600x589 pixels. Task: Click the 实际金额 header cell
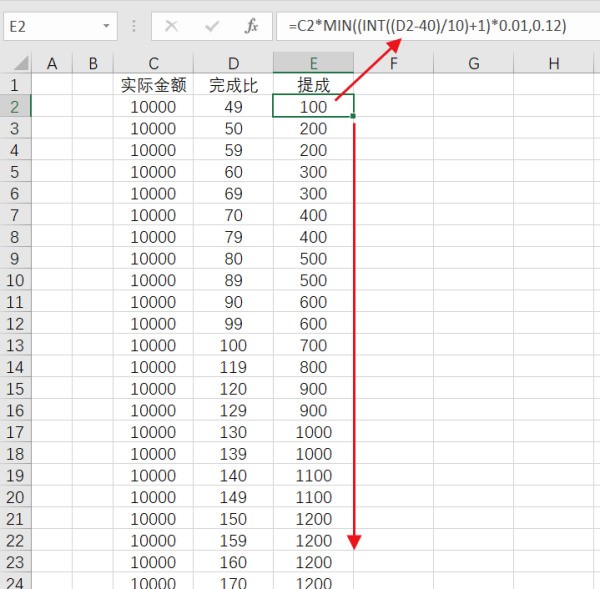tap(153, 85)
